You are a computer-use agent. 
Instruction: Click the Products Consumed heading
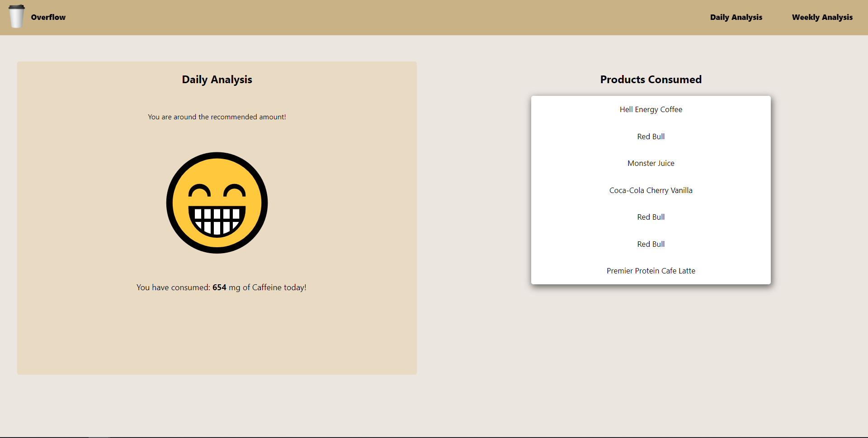point(651,80)
